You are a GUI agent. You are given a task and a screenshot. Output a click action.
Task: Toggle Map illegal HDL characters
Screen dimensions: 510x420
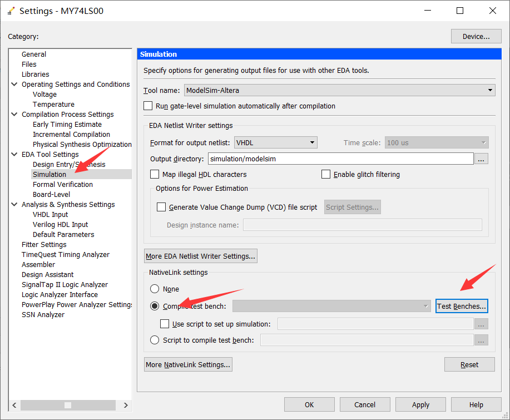click(x=155, y=174)
